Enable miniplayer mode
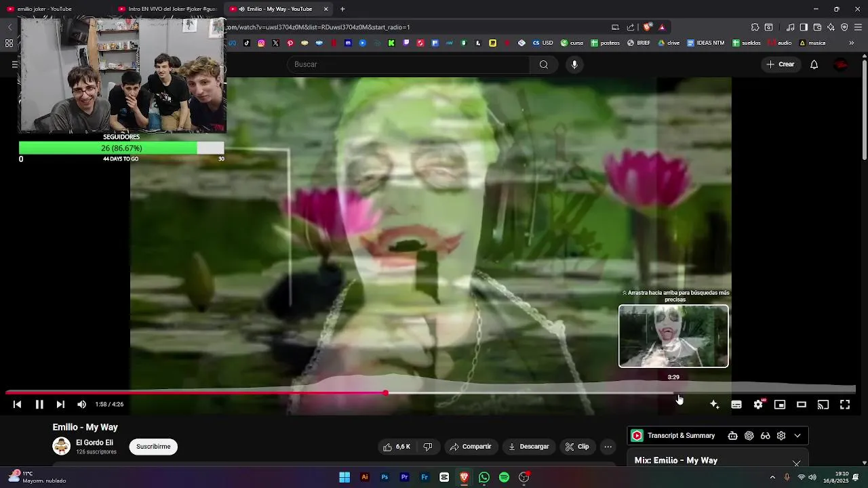Screen dimensions: 868x488 pos(780,405)
